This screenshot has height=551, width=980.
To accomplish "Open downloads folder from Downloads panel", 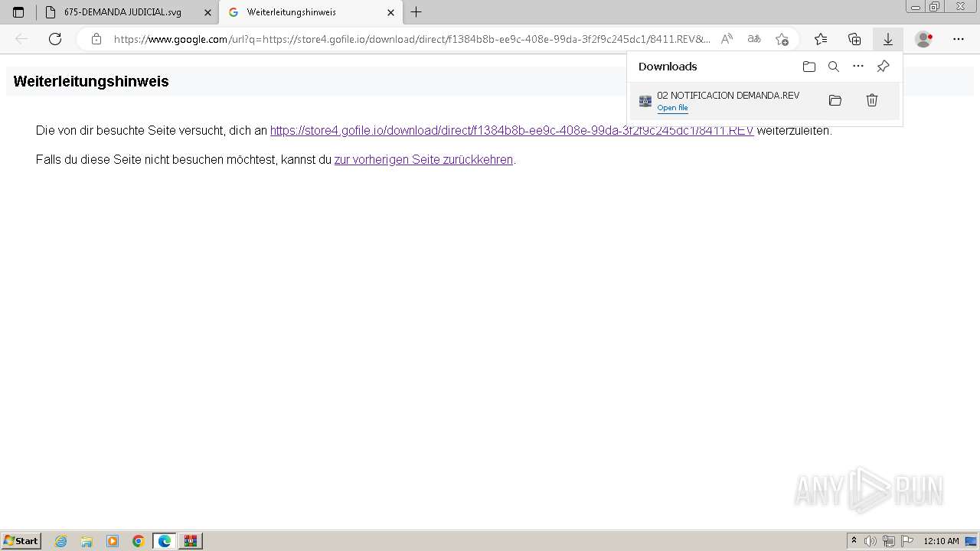I will (x=809, y=67).
